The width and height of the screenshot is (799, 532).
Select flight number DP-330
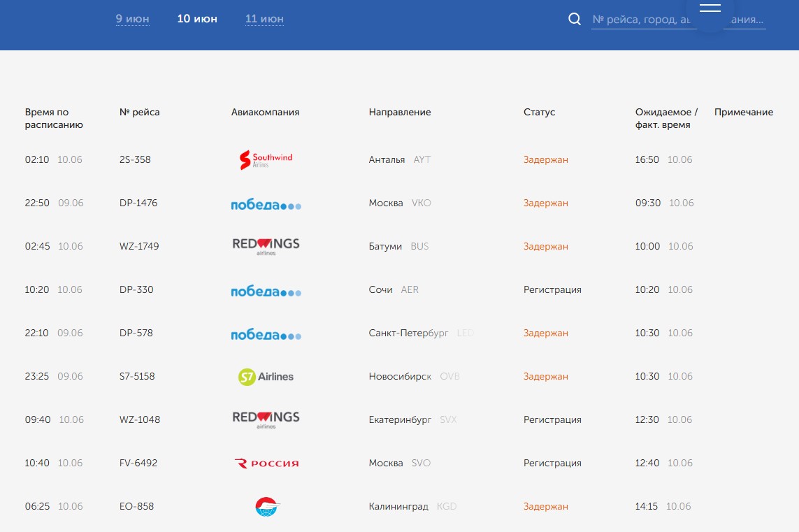click(x=136, y=289)
